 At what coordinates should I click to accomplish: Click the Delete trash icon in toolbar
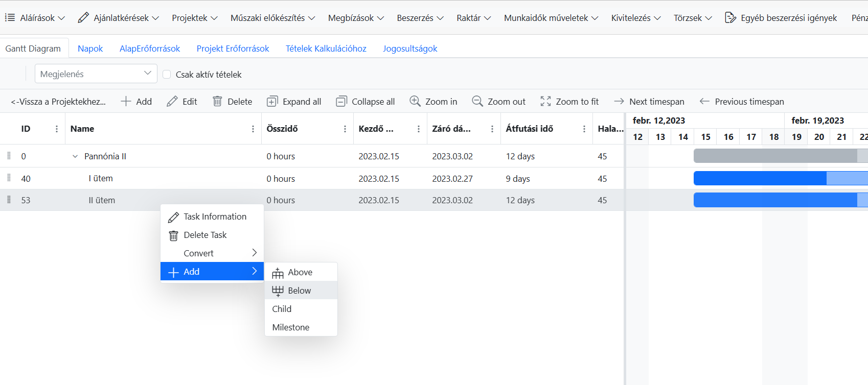pos(217,102)
